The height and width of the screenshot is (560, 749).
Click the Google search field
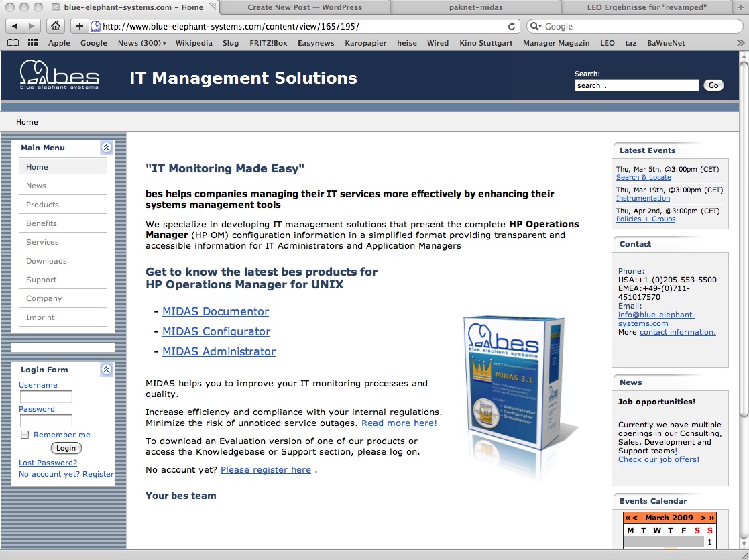point(635,26)
